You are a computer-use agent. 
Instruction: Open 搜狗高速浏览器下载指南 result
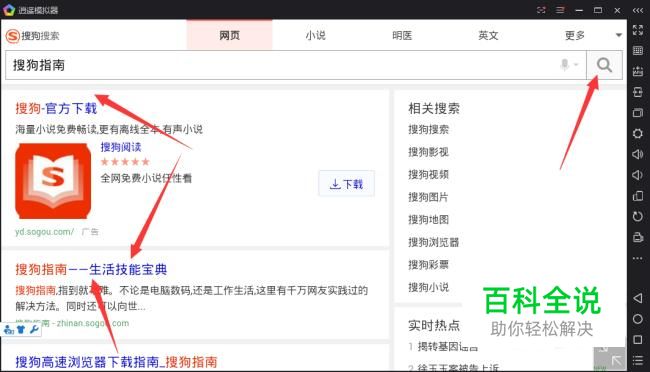coord(116,362)
